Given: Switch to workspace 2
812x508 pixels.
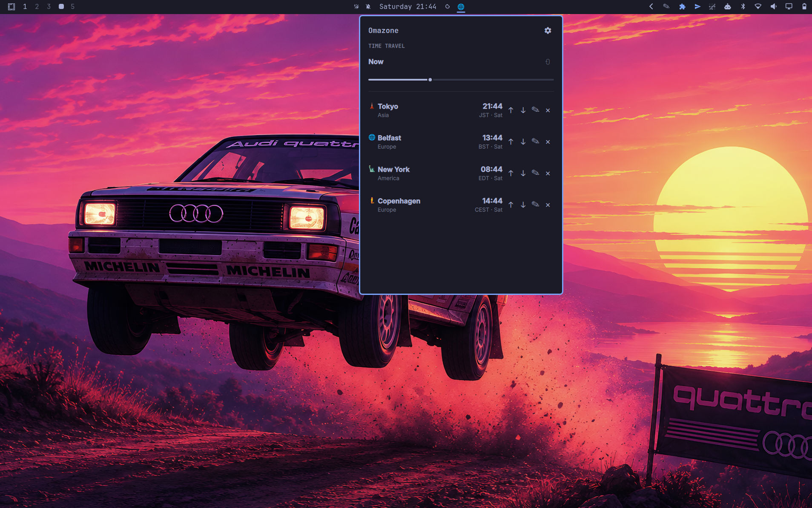Looking at the screenshot, I should coord(37,6).
